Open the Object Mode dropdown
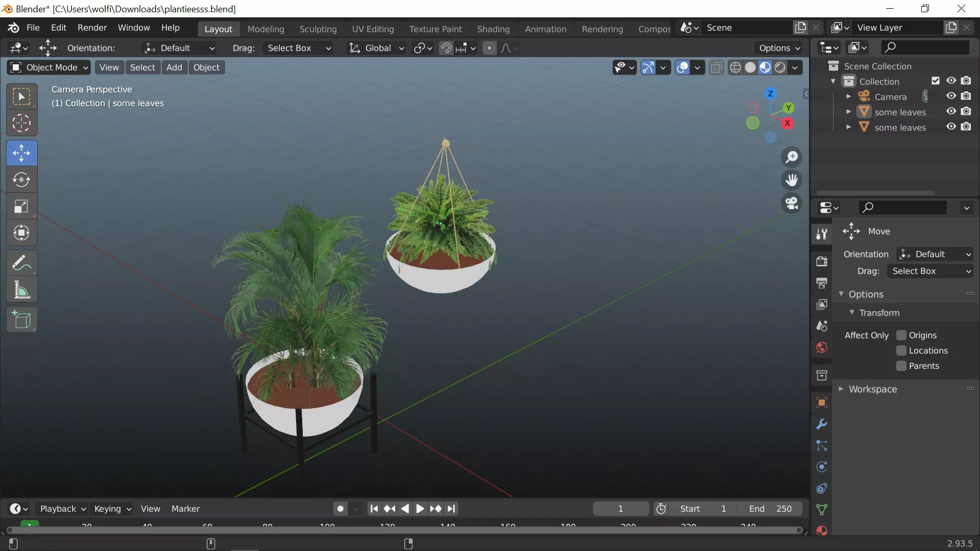Viewport: 980px width, 551px height. point(49,67)
